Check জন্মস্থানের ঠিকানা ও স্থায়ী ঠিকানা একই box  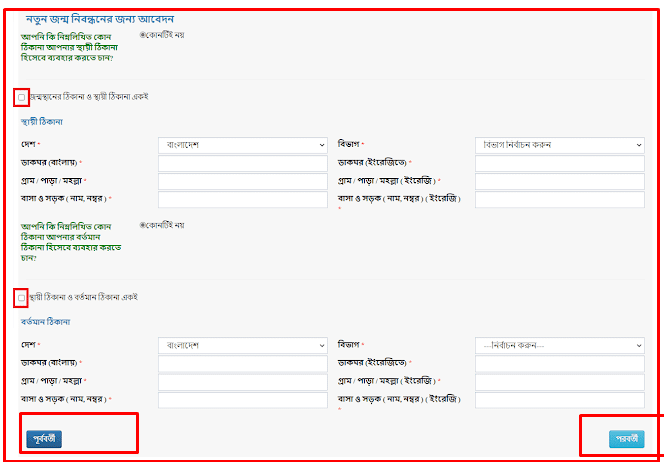21,97
